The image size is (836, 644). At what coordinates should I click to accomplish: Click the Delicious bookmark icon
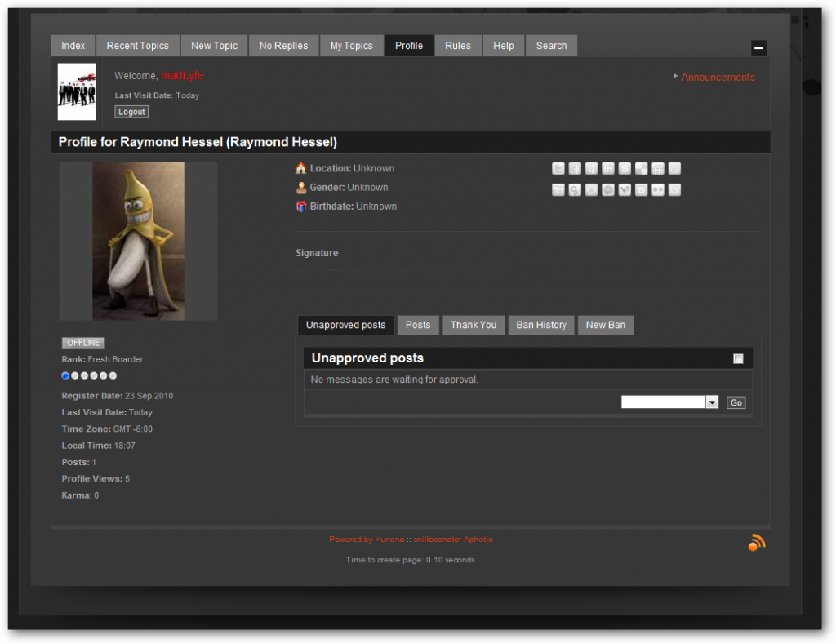pos(641,169)
